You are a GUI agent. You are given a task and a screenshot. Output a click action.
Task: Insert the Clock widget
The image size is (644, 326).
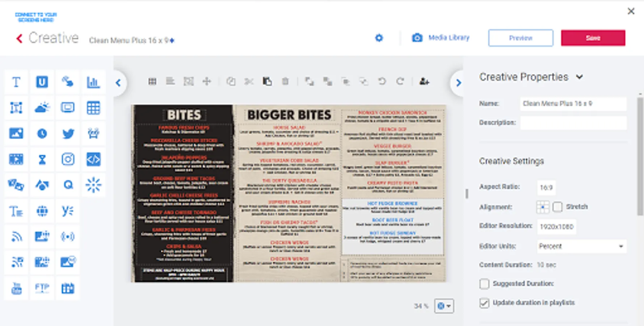pos(42,133)
